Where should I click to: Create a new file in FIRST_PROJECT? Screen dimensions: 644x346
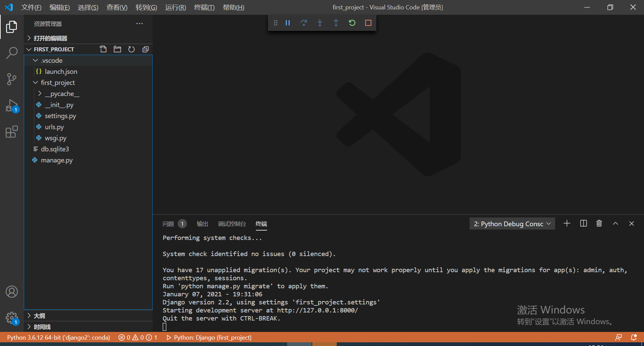(103, 49)
